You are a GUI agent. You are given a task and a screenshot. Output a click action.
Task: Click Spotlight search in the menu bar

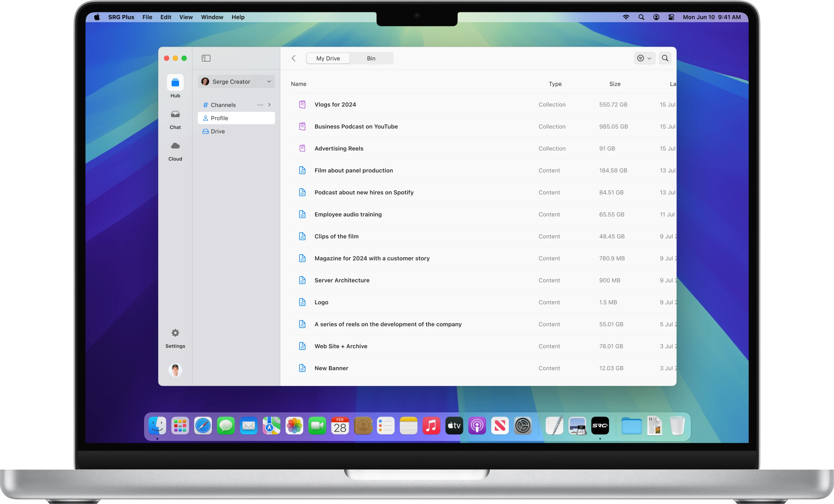pos(641,17)
